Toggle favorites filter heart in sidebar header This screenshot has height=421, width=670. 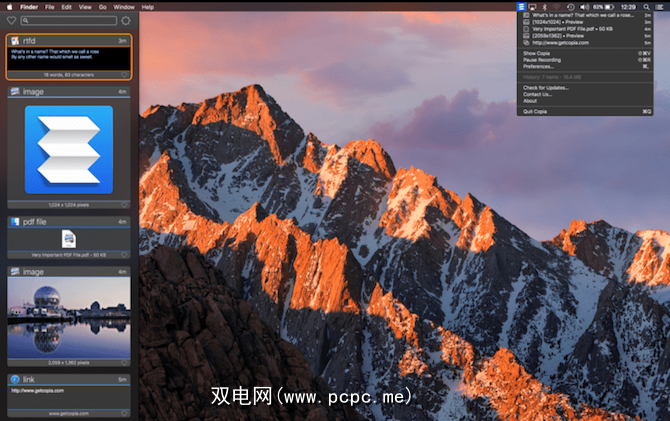coord(11,21)
